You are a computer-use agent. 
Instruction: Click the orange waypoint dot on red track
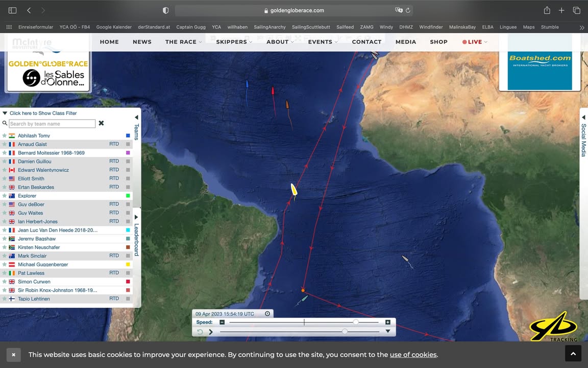303,290
